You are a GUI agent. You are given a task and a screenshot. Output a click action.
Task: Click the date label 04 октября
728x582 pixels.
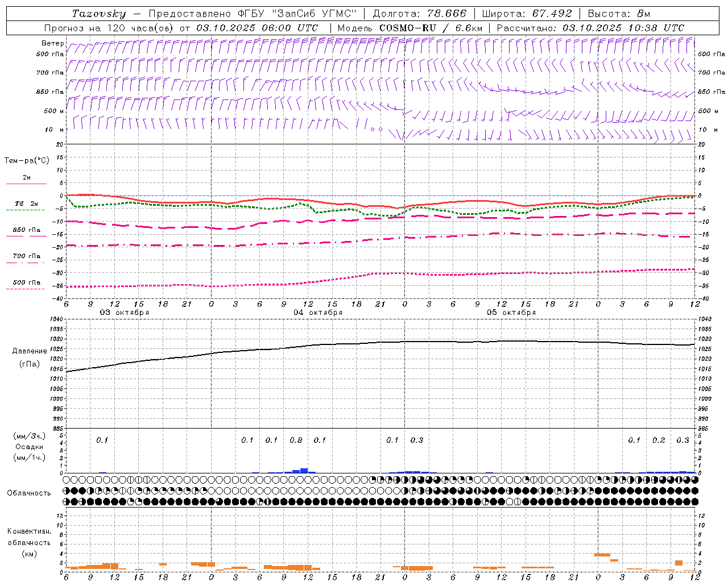tap(318, 313)
